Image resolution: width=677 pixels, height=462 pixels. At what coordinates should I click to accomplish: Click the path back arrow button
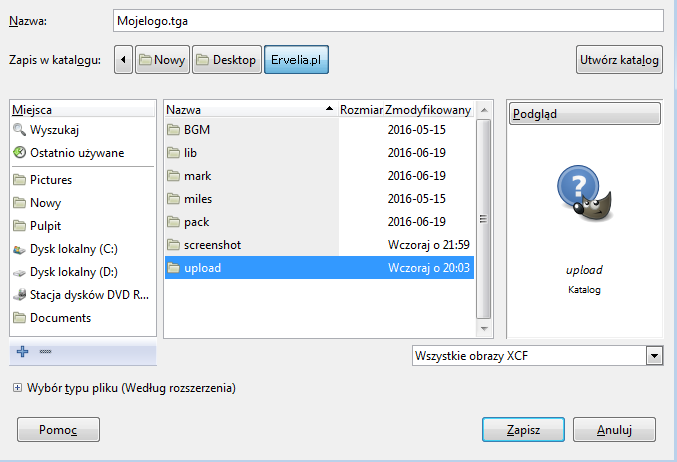124,60
